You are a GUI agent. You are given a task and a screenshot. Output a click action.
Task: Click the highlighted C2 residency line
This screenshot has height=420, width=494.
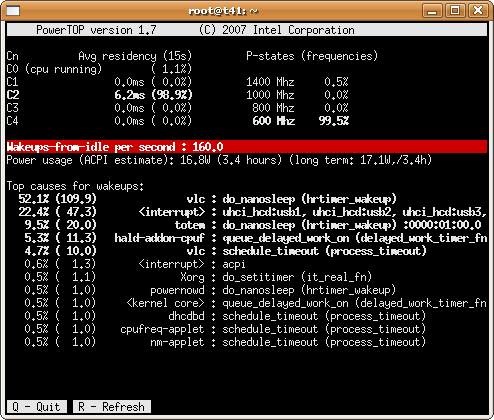tap(99, 95)
